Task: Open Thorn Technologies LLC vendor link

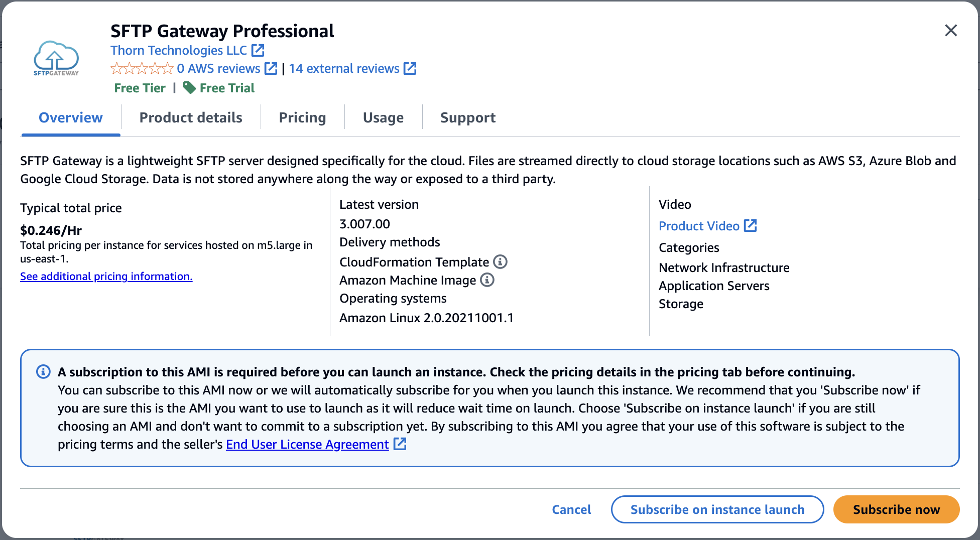Action: (x=179, y=50)
